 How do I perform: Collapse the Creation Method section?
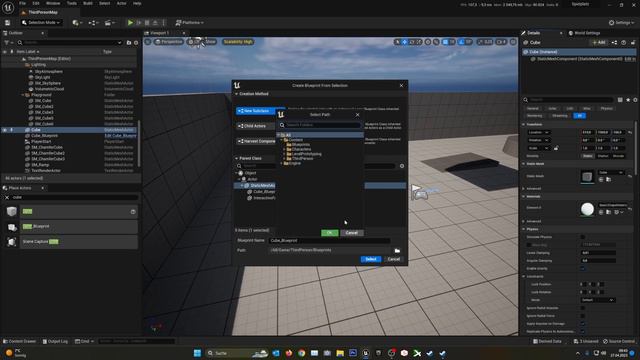[x=236, y=94]
